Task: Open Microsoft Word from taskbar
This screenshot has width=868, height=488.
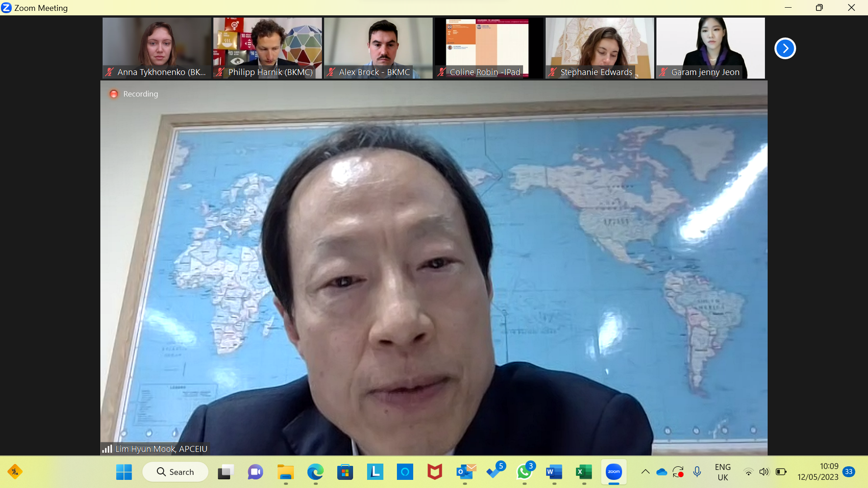Action: [x=554, y=472]
